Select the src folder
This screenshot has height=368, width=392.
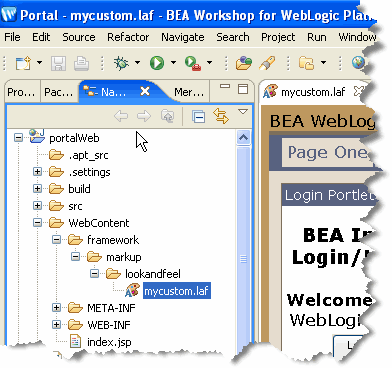click(x=75, y=206)
